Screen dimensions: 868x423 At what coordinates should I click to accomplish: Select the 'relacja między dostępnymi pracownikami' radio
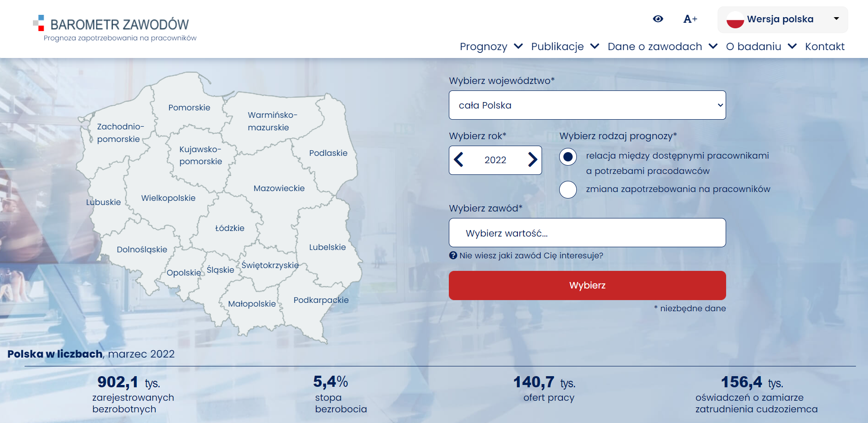568,158
